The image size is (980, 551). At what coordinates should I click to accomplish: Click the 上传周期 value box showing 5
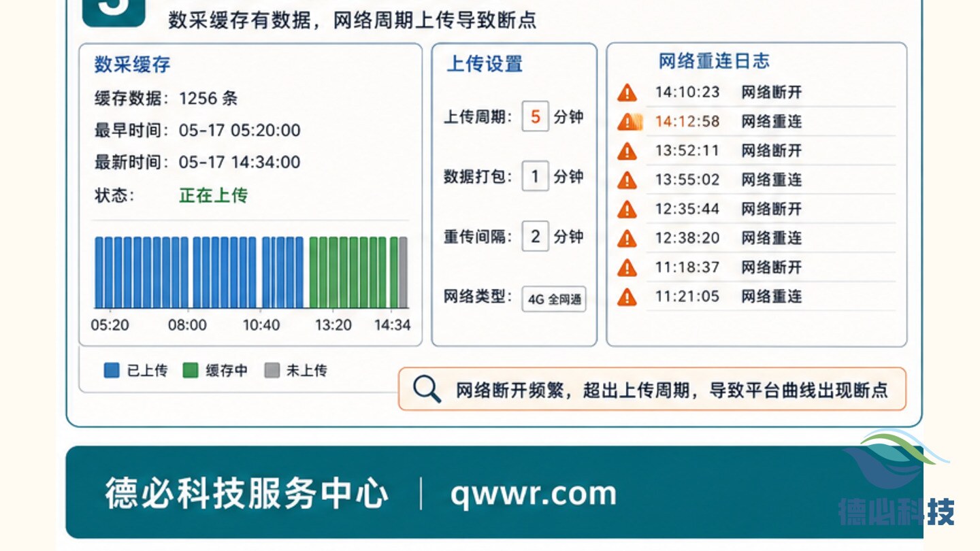tap(536, 117)
